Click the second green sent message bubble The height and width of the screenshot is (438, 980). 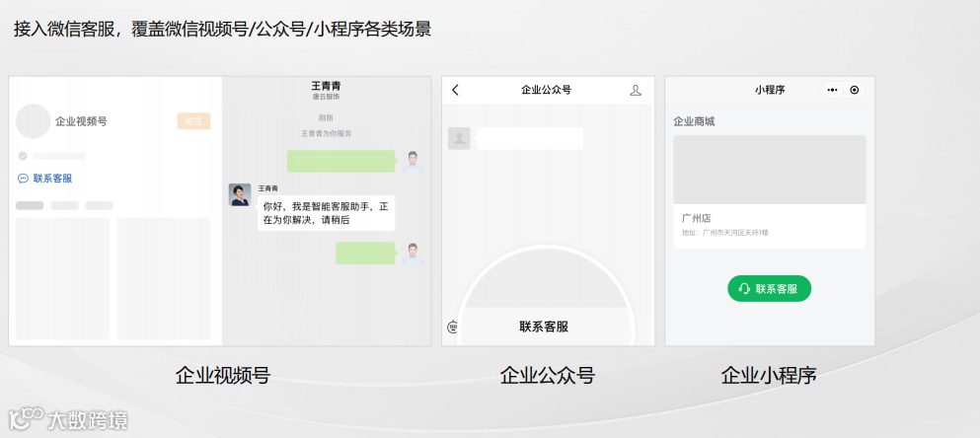[x=365, y=254]
